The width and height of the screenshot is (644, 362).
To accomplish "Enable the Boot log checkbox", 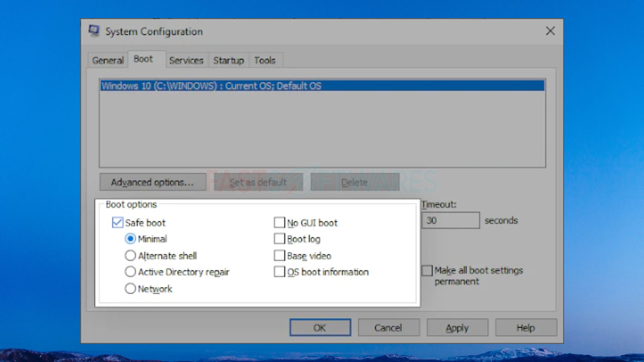I will pyautogui.click(x=279, y=239).
